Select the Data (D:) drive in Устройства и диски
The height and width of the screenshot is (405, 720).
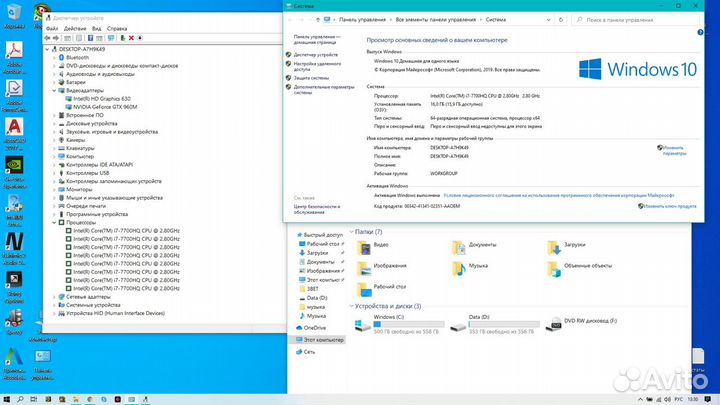(x=495, y=324)
